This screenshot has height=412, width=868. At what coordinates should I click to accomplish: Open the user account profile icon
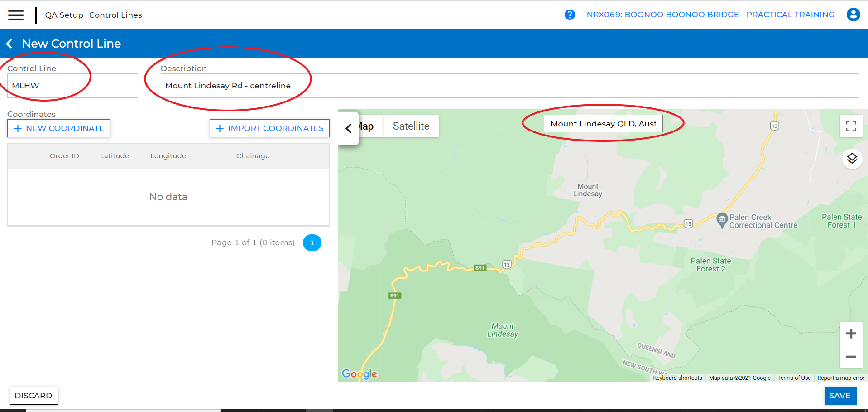[853, 15]
